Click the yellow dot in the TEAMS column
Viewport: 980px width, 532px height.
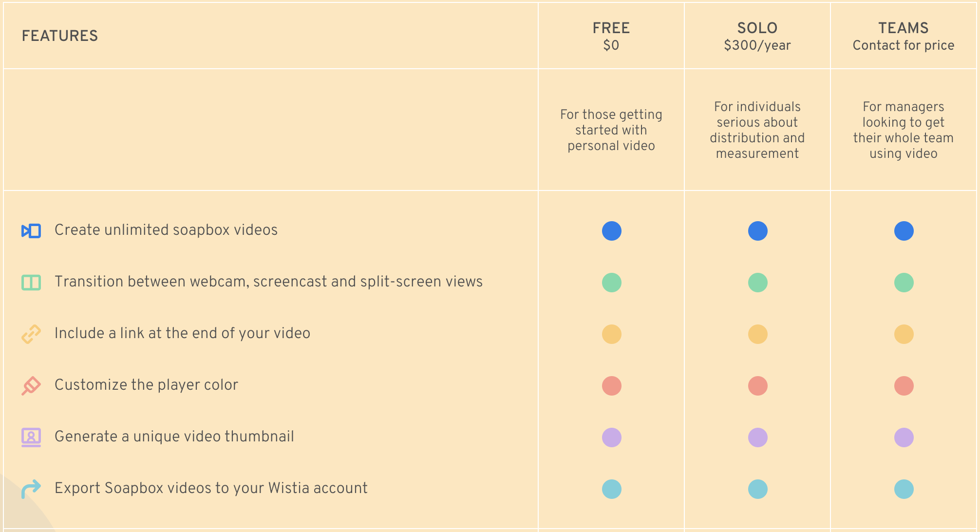(x=904, y=334)
